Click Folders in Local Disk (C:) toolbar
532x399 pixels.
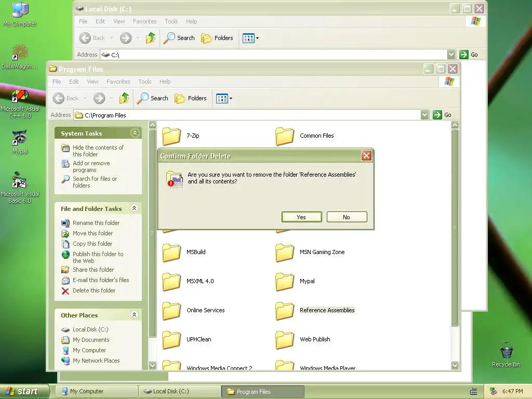tap(217, 38)
